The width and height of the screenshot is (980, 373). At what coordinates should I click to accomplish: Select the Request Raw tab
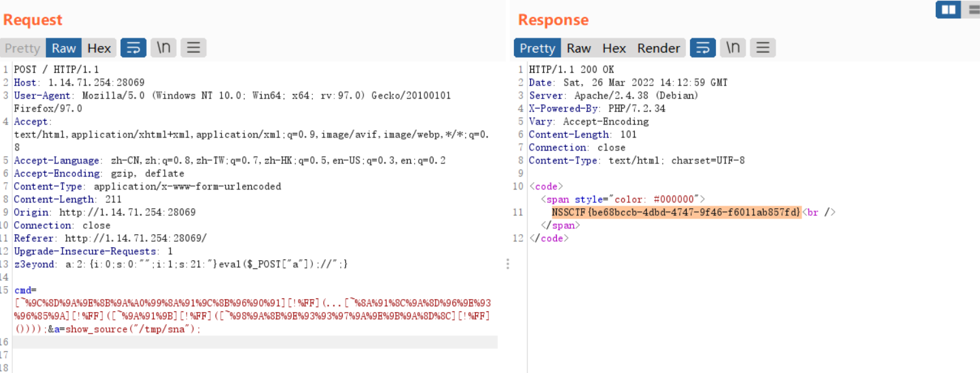point(64,48)
